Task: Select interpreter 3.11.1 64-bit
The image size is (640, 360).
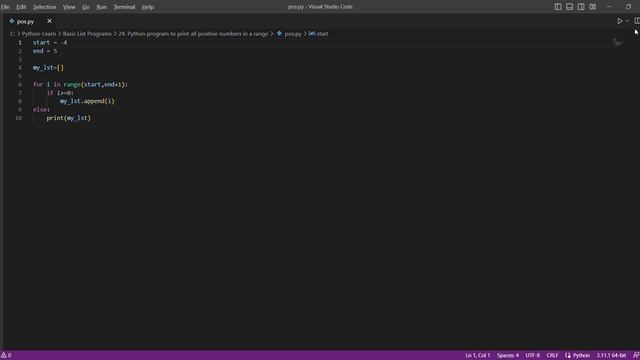Action: tap(611, 356)
